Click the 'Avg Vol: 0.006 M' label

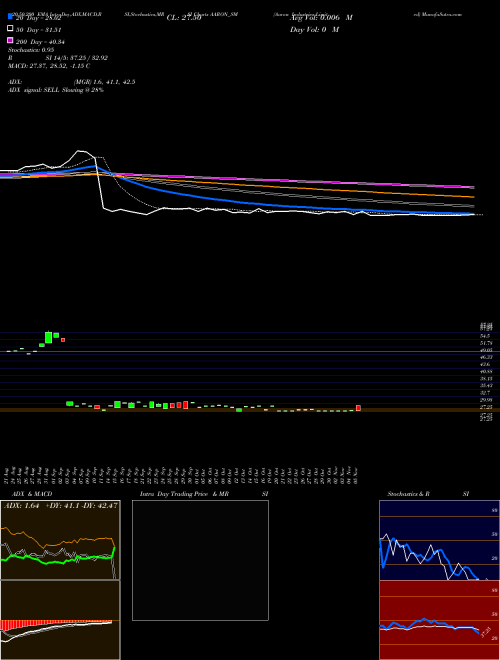click(x=321, y=18)
